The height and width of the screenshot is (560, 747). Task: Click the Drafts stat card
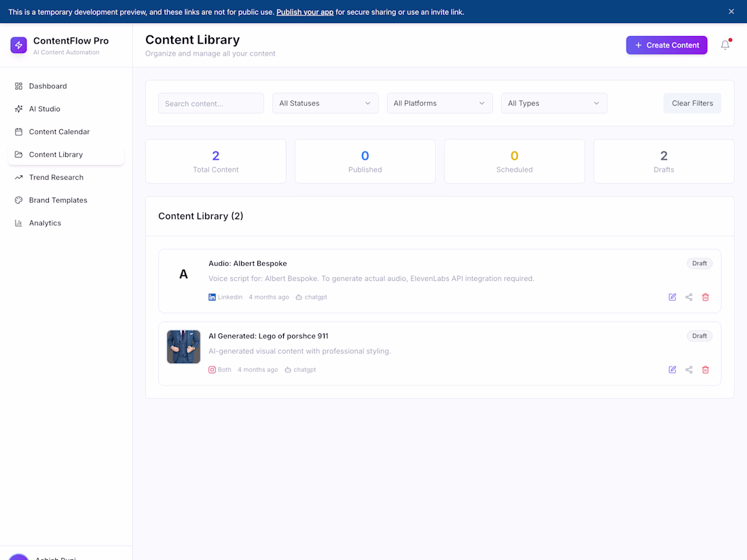pyautogui.click(x=663, y=162)
